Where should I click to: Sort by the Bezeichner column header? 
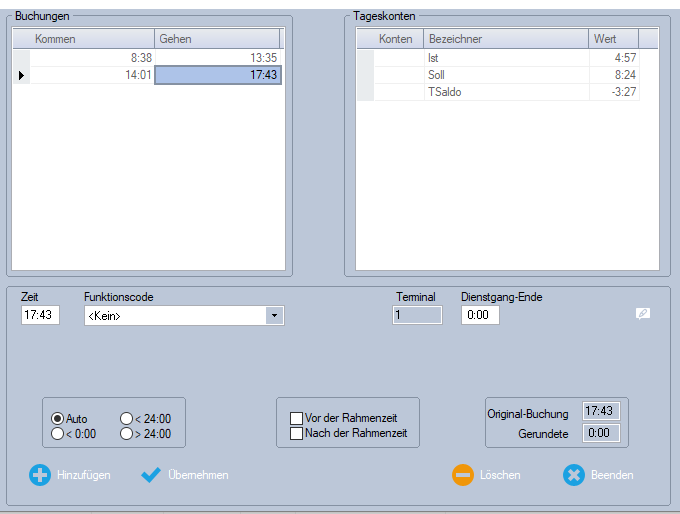pyautogui.click(x=504, y=39)
